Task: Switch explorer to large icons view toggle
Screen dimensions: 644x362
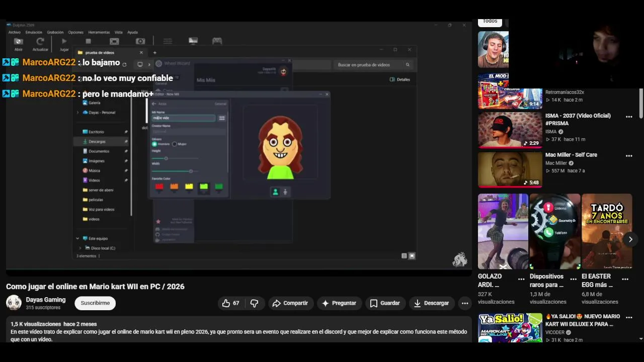Action: pos(412,256)
